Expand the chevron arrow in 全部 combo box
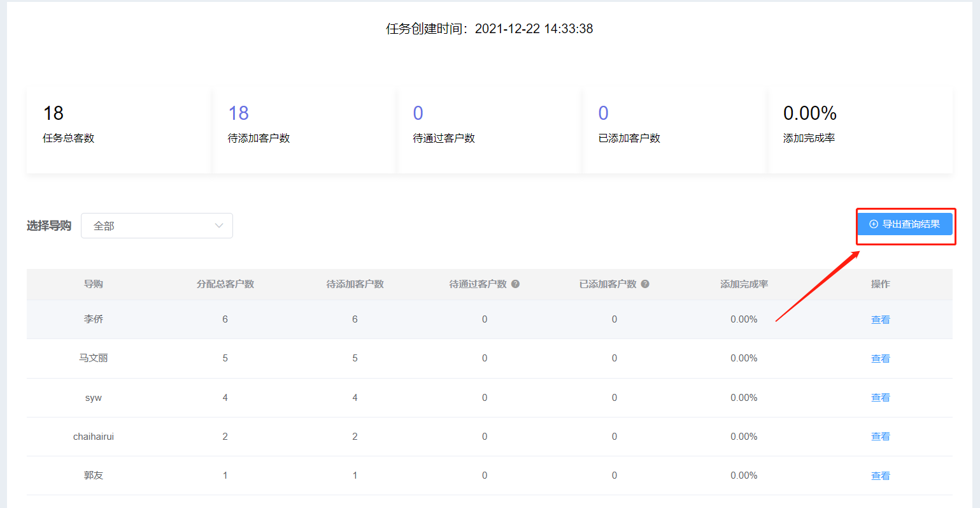The width and height of the screenshot is (980, 508). coord(219,226)
